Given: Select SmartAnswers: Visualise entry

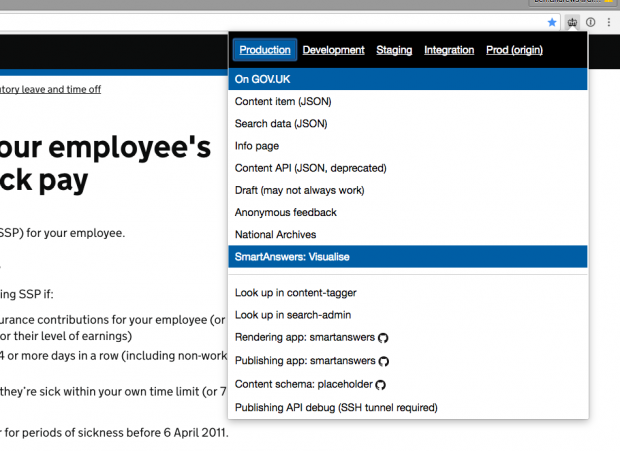Looking at the screenshot, I should pos(408,257).
